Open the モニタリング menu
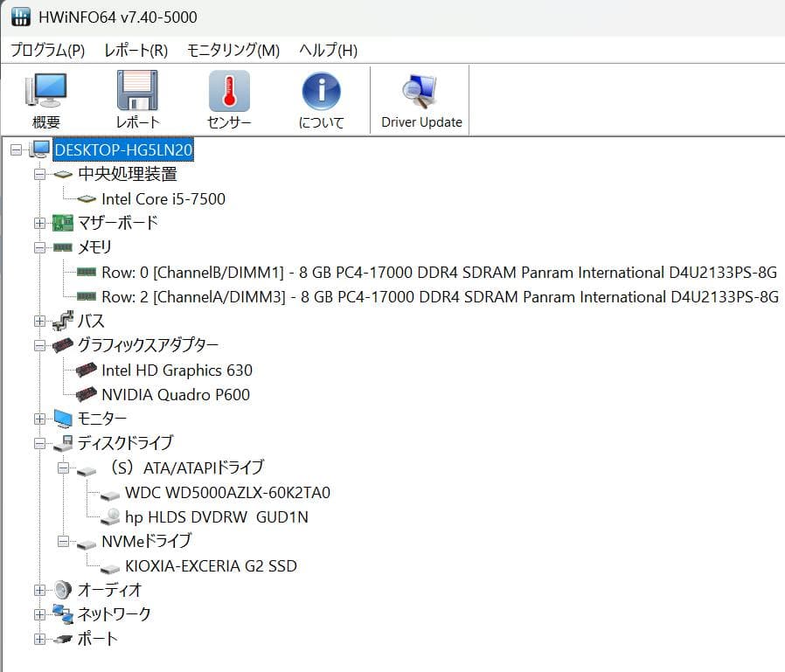785x672 pixels. tap(234, 51)
